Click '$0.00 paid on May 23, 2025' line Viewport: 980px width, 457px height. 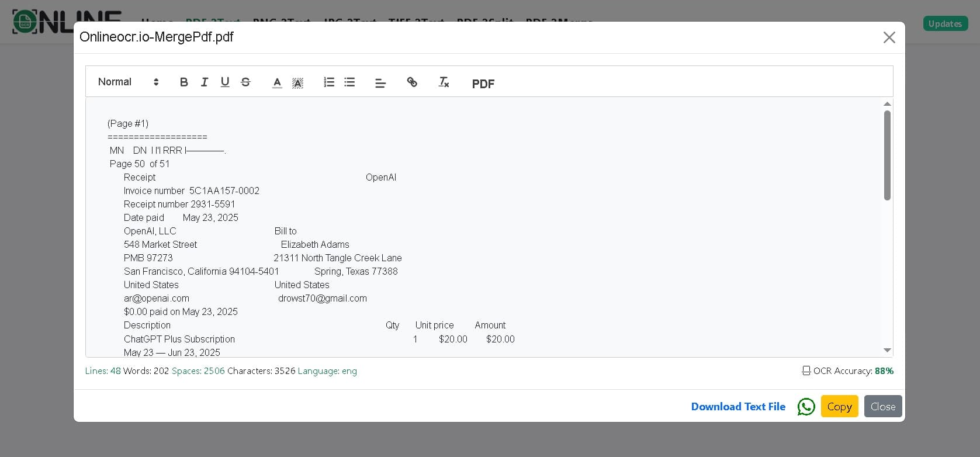tap(181, 311)
